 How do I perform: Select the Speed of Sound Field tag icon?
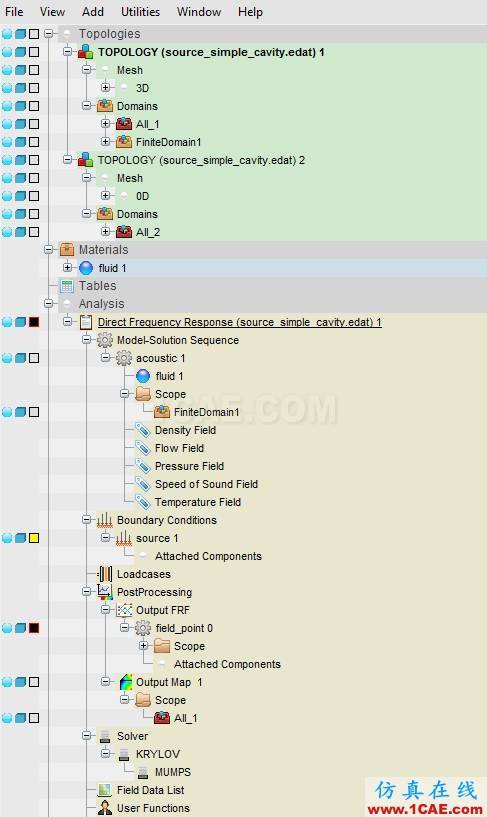[143, 484]
